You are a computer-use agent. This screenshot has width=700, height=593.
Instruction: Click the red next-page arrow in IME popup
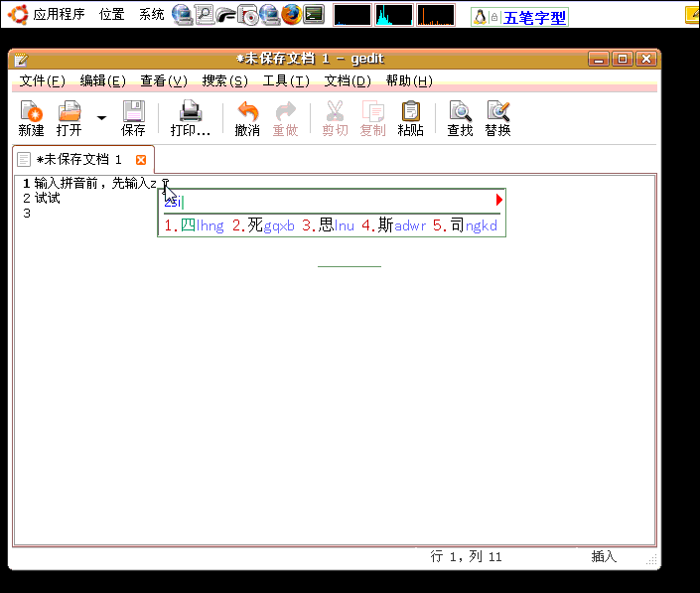[499, 200]
